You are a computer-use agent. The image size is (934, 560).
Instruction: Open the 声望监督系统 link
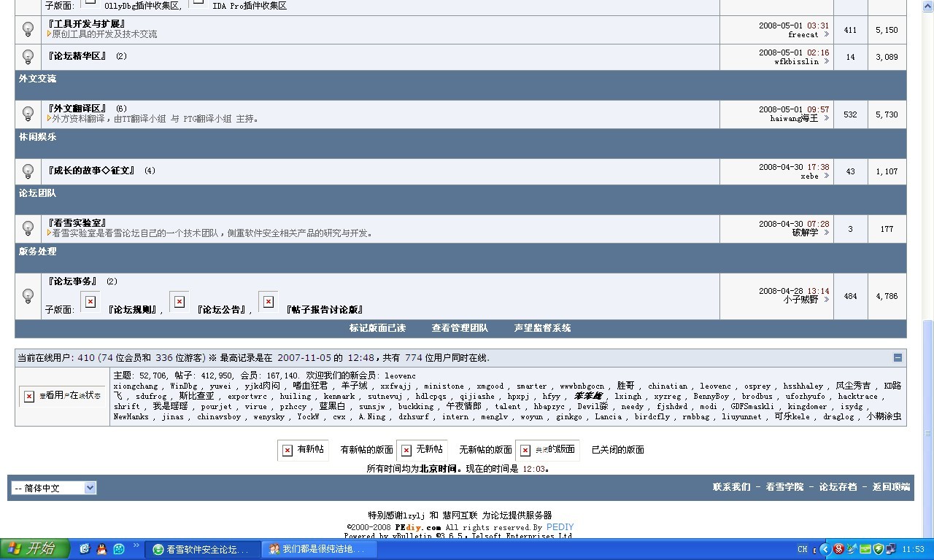click(542, 328)
